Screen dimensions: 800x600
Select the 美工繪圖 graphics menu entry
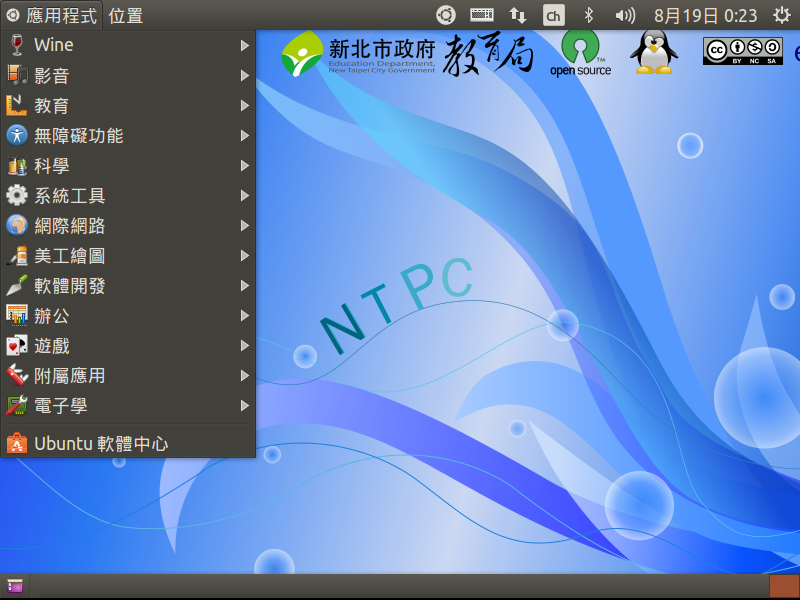pyautogui.click(x=70, y=255)
